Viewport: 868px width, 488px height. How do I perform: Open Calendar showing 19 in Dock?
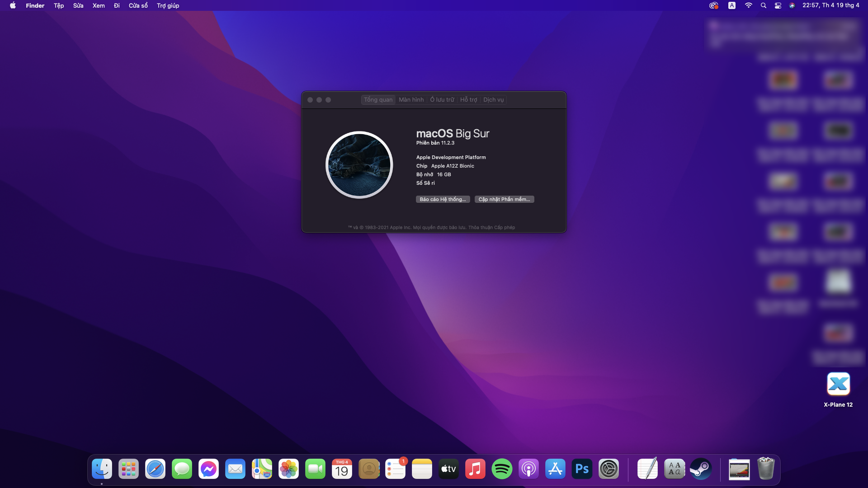[x=342, y=469]
